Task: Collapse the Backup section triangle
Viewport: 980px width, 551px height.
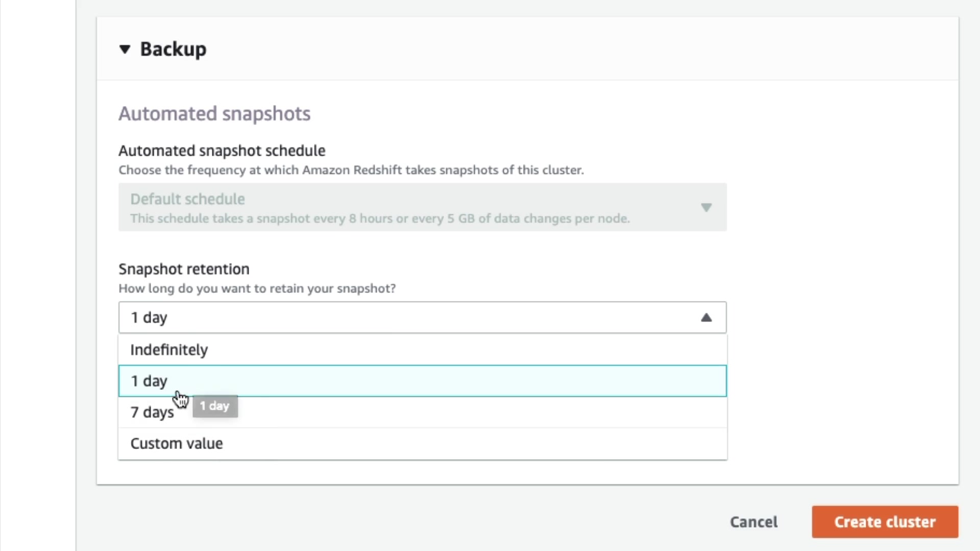Action: point(125,49)
